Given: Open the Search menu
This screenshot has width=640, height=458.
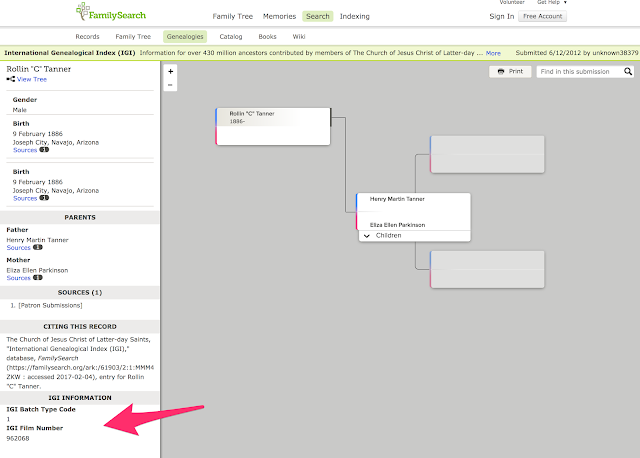Looking at the screenshot, I should coord(318,16).
